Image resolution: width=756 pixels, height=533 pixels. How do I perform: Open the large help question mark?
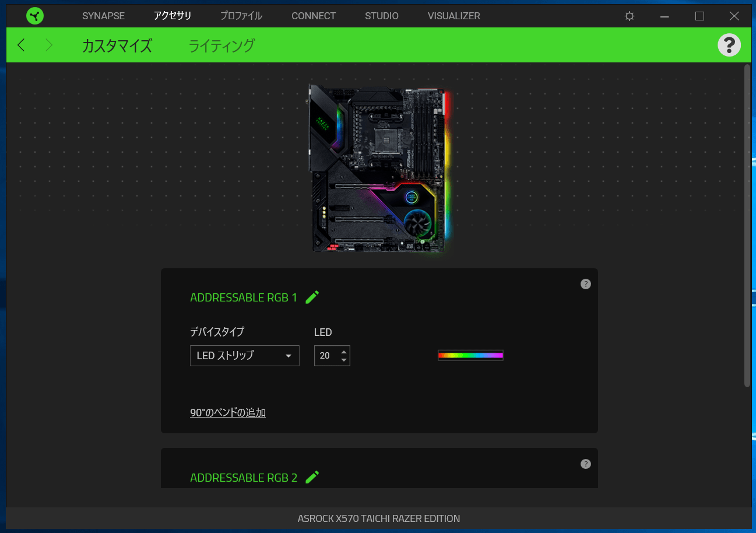pyautogui.click(x=729, y=45)
